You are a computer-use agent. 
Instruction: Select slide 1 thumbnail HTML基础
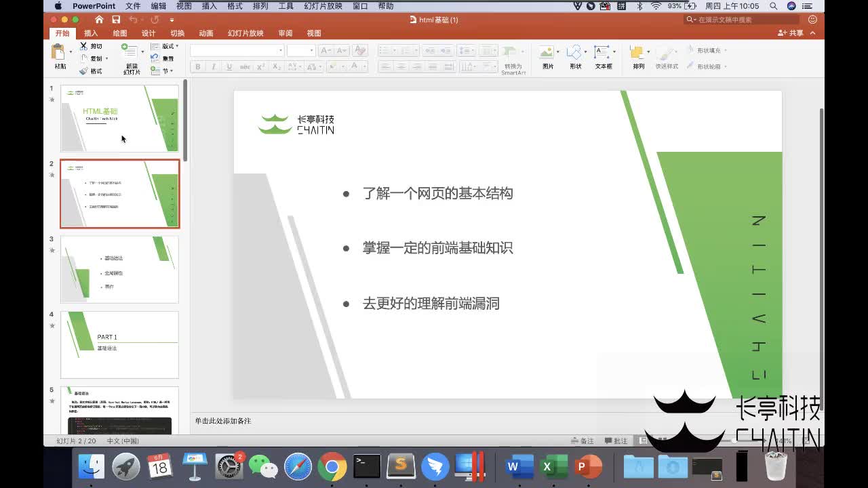(119, 118)
